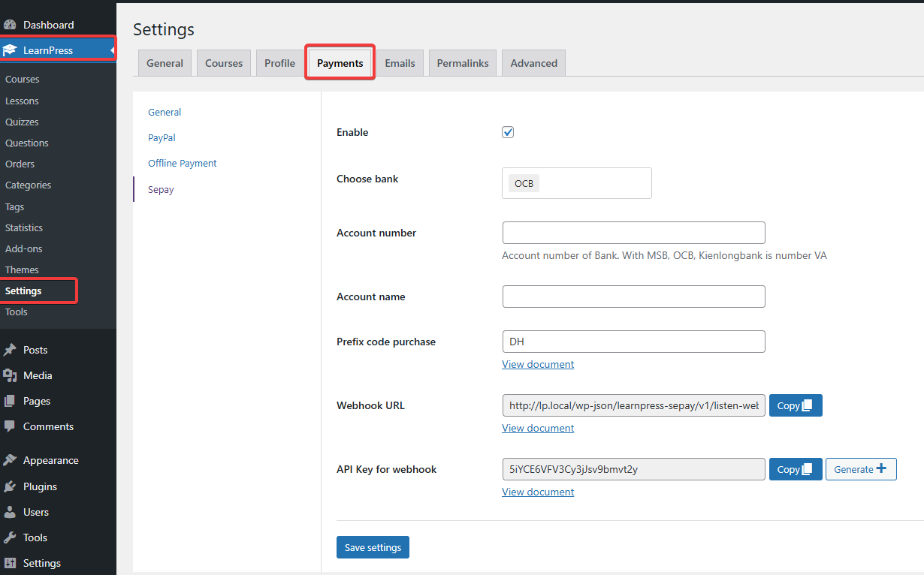
Task: Click the Media library icon
Action: (10, 375)
